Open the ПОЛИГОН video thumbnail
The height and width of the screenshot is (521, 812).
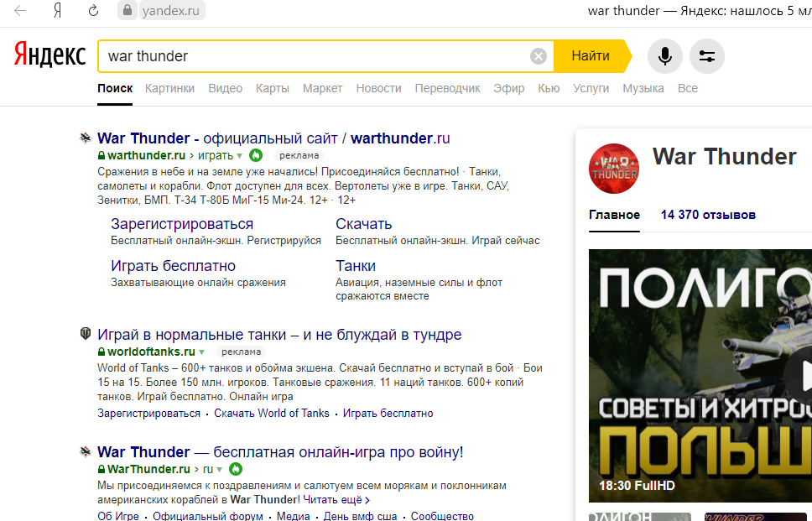tap(700, 376)
